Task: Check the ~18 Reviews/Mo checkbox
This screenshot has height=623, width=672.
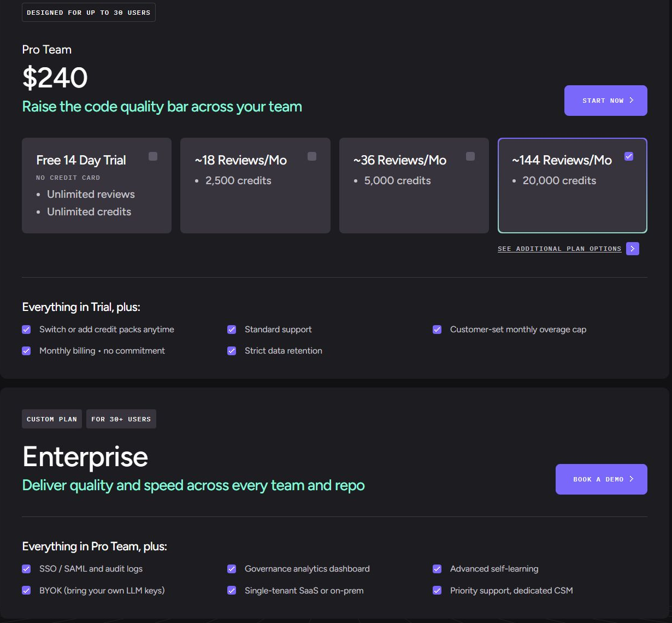Action: coord(312,156)
